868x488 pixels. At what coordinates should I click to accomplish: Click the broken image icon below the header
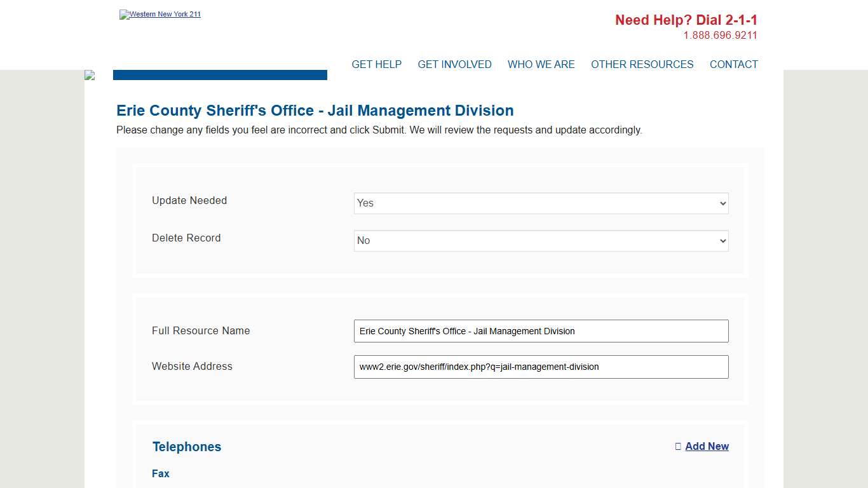pyautogui.click(x=90, y=75)
